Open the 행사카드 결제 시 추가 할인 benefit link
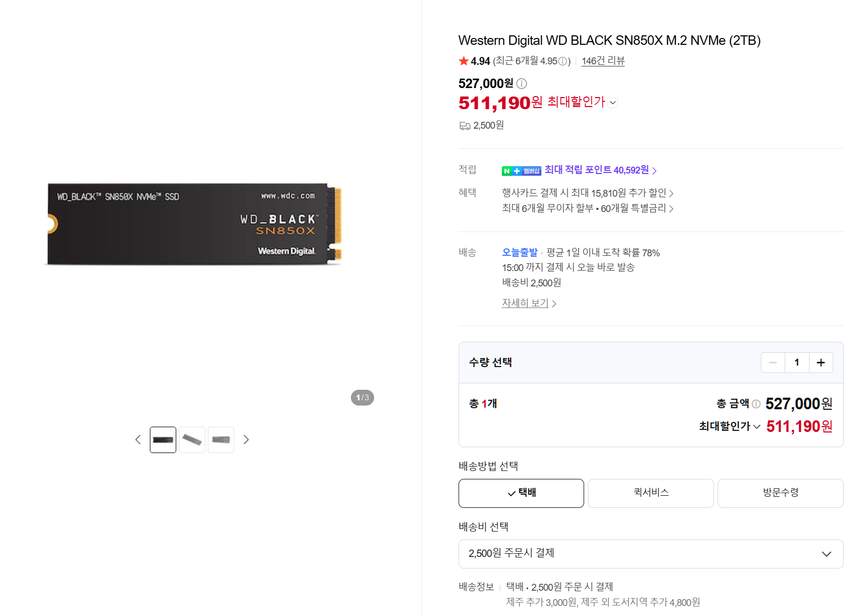Image resolution: width=858 pixels, height=616 pixels. click(588, 193)
